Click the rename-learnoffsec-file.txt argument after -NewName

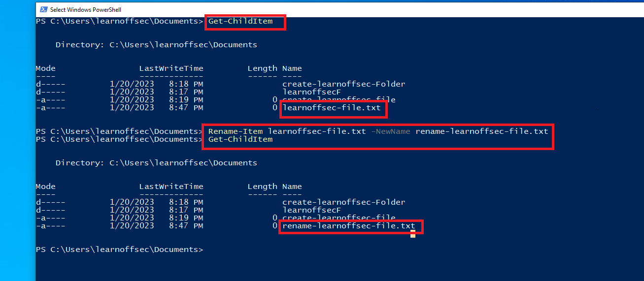(x=481, y=131)
